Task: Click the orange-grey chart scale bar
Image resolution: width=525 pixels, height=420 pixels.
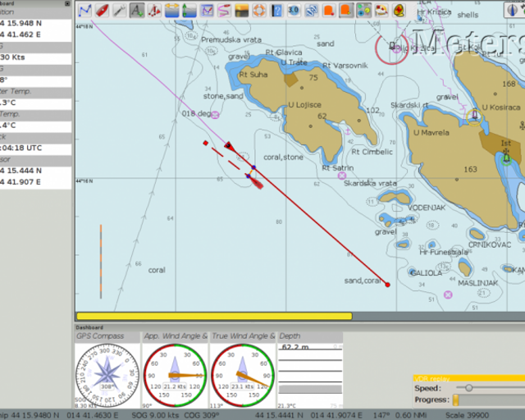Action: (100, 262)
